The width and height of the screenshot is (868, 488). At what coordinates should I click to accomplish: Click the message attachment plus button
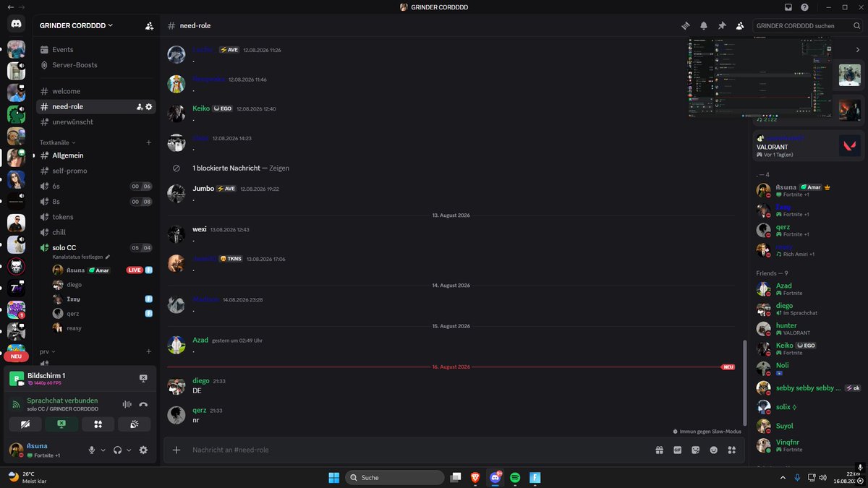click(176, 450)
